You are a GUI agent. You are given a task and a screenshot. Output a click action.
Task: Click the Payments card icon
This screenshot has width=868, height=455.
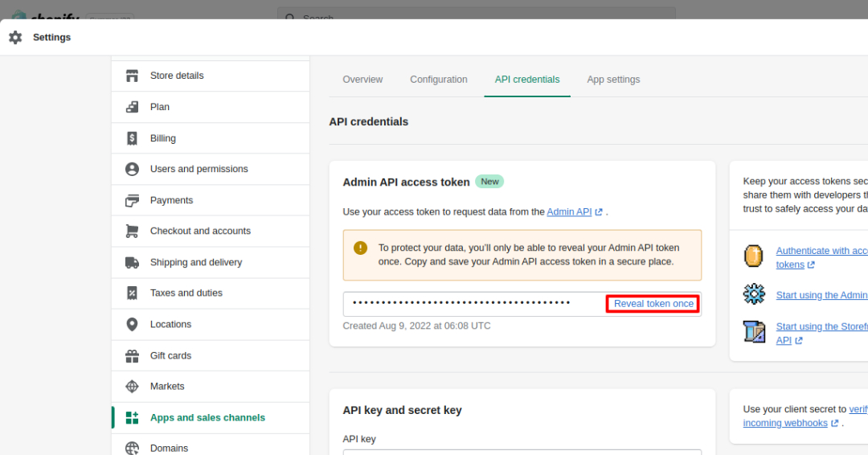tap(132, 200)
